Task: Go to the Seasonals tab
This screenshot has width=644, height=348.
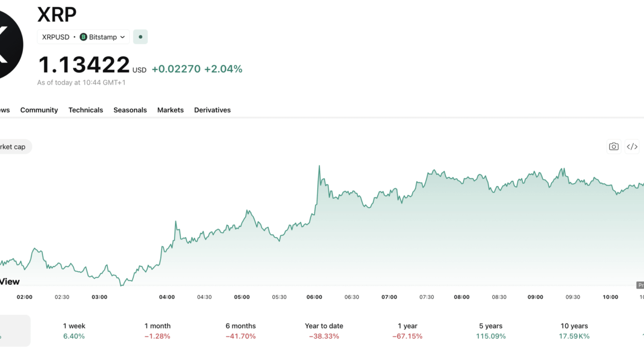Action: coord(130,110)
